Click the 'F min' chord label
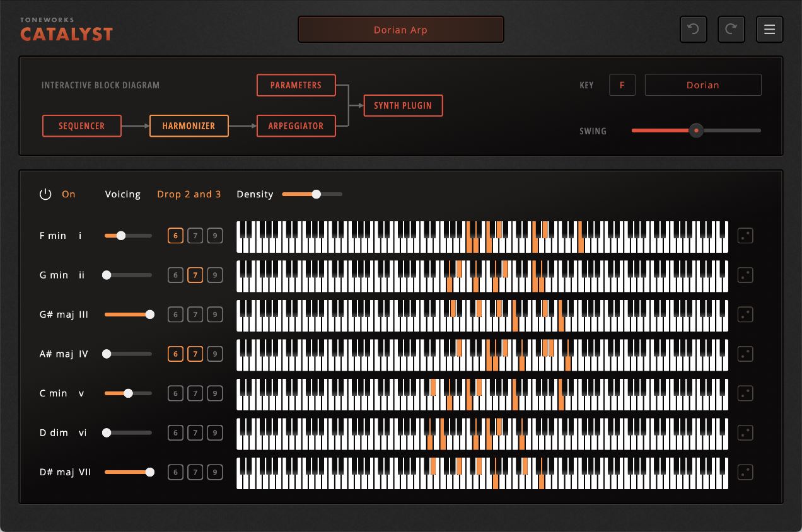 point(53,236)
